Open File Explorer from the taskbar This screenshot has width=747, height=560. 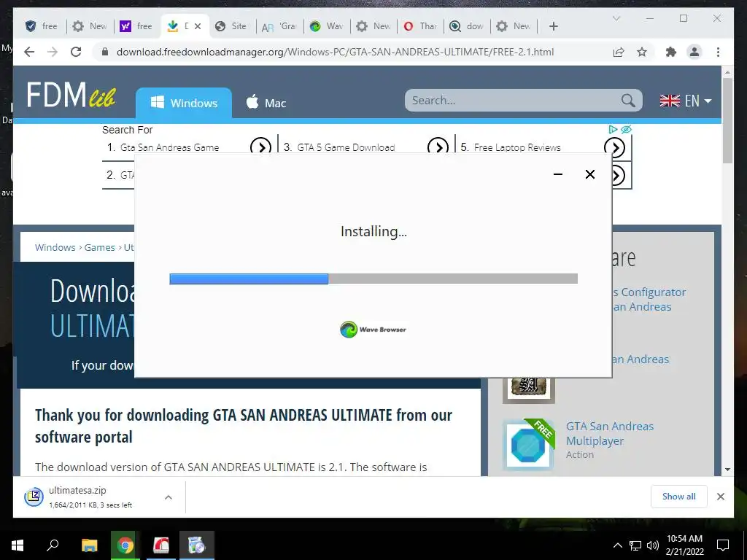click(89, 545)
